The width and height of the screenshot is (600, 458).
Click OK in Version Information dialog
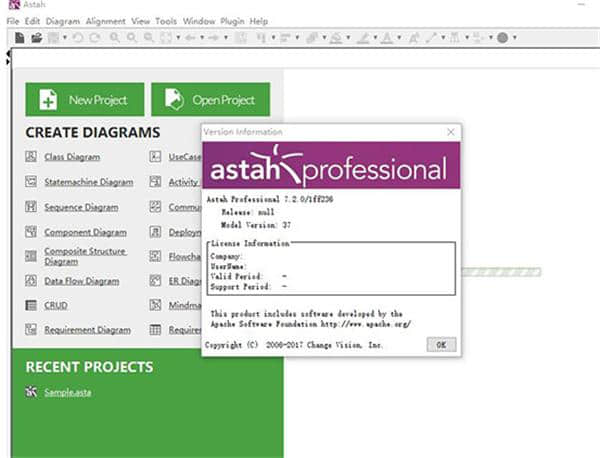pos(440,343)
